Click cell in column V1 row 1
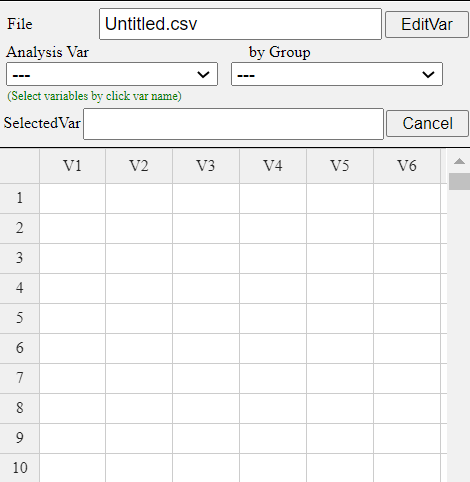Image resolution: width=470 pixels, height=482 pixels. point(73,198)
